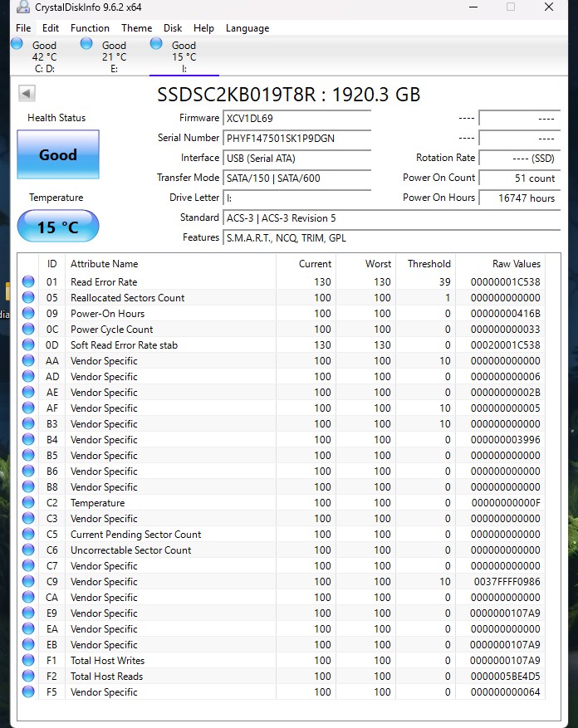Click the Drive Letter field I:

297,198
